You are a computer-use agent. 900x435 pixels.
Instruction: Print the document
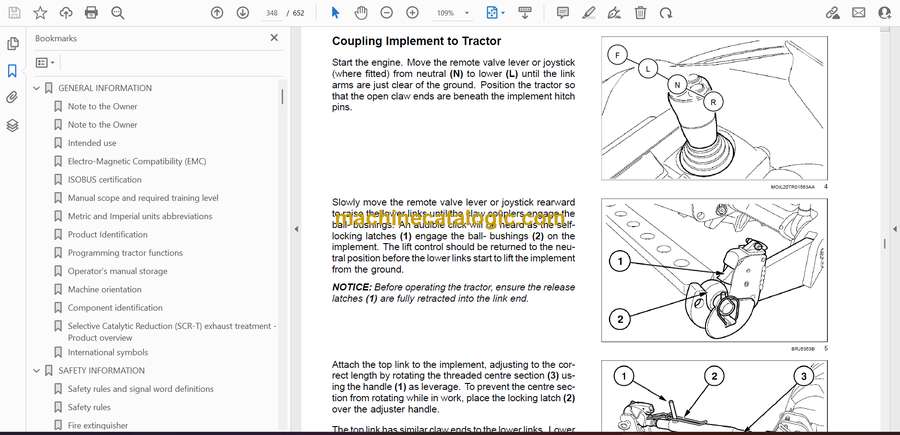pos(91,13)
